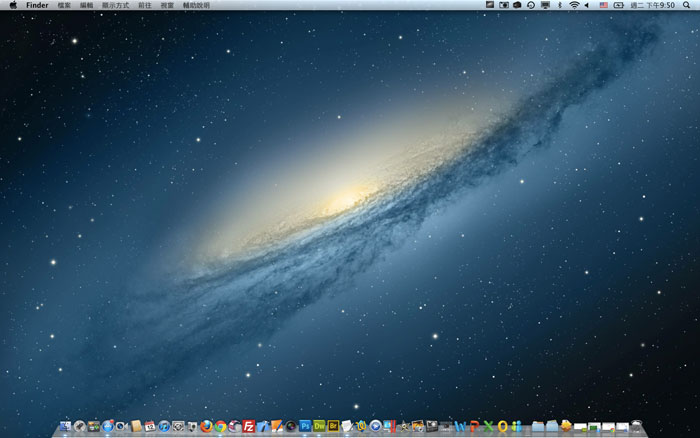Open the Parallels Desktop dock icon
700x438 pixels.
tap(389, 426)
